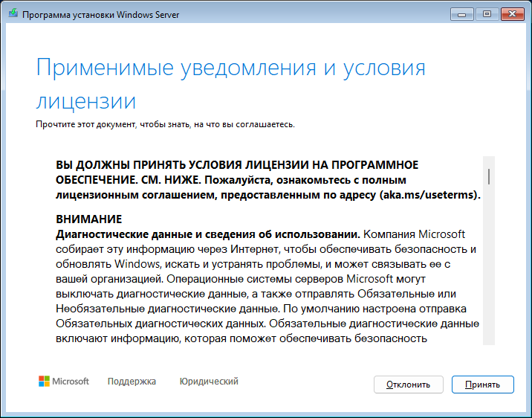This screenshot has width=532, height=418.
Task: Open the Поддержка support link
Action: click(132, 382)
